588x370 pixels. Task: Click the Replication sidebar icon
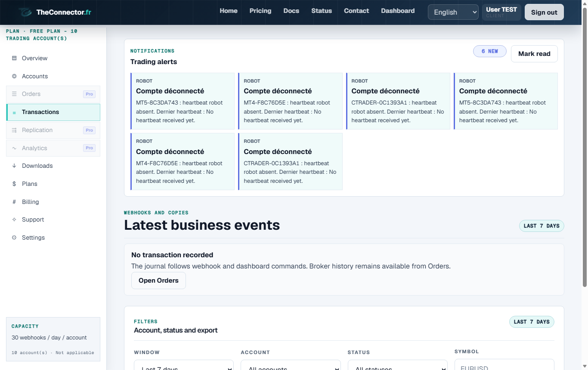coord(14,130)
